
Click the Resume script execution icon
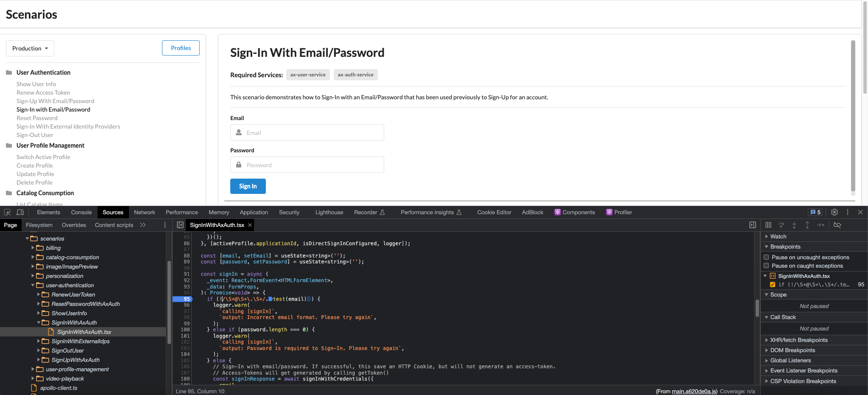click(x=768, y=225)
